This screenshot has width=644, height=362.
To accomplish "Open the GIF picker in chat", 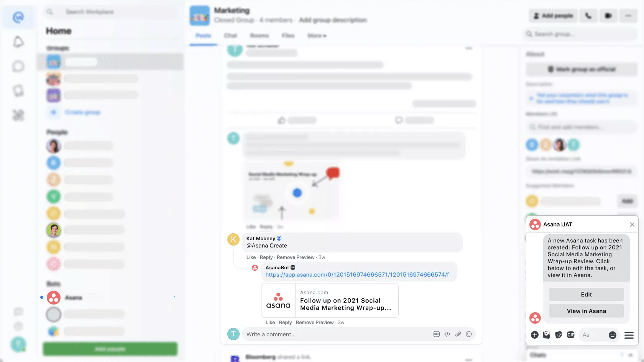I will pyautogui.click(x=571, y=335).
